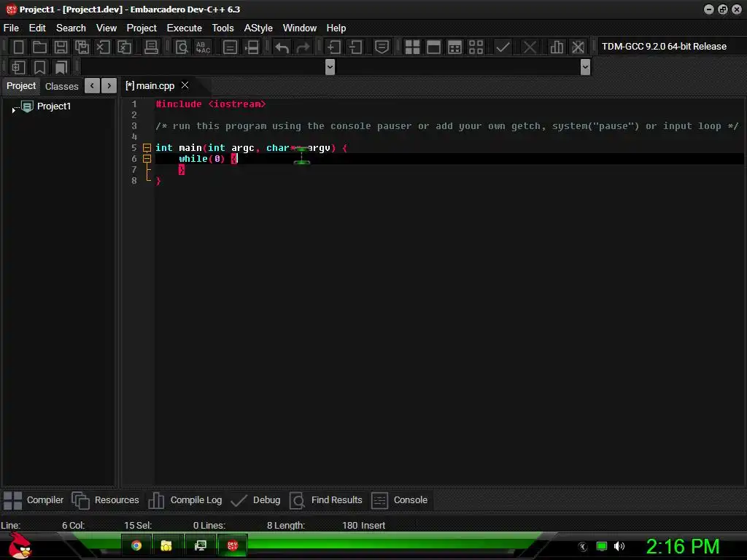
Task: Click the #include <iostream> line in editor
Action: pos(211,104)
